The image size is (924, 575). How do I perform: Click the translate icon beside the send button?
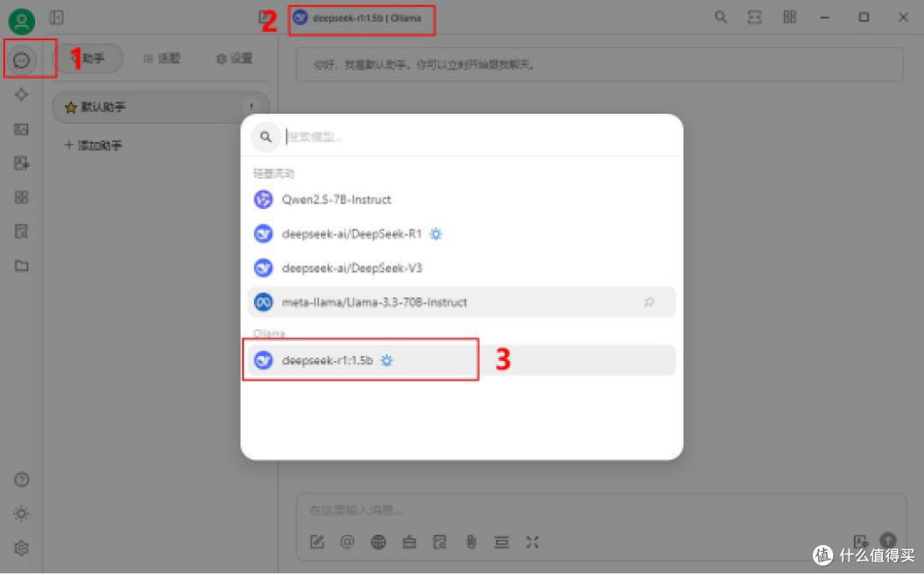[860, 541]
